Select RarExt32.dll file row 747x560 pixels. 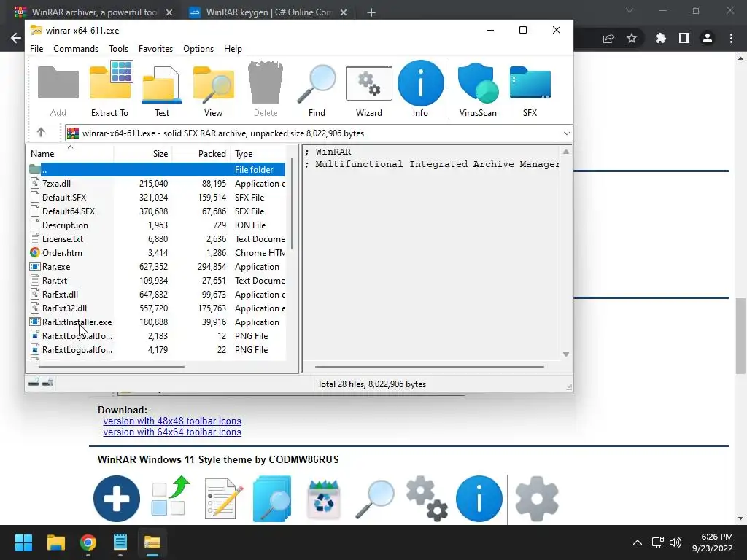157,308
